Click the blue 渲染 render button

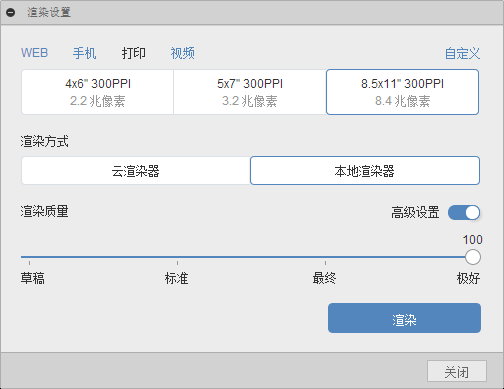(404, 318)
